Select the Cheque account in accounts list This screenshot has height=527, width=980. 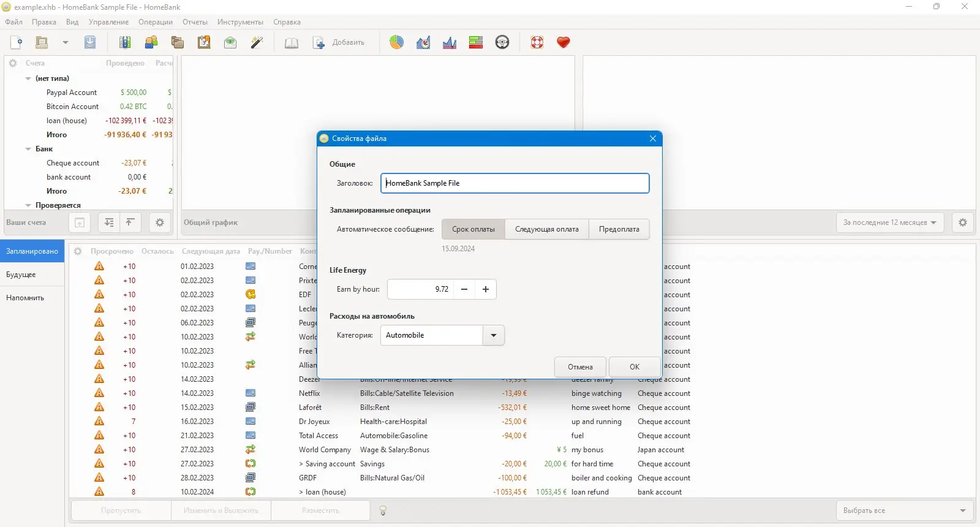tap(89, 163)
